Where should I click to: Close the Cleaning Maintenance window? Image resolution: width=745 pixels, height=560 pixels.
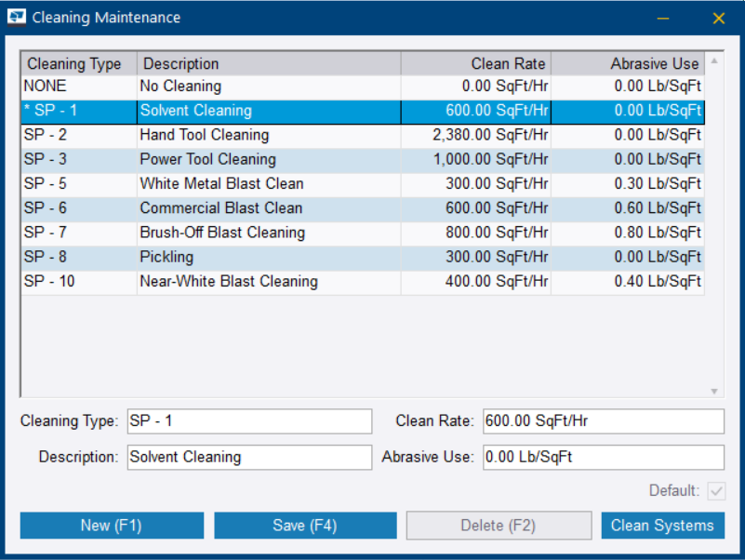718,18
